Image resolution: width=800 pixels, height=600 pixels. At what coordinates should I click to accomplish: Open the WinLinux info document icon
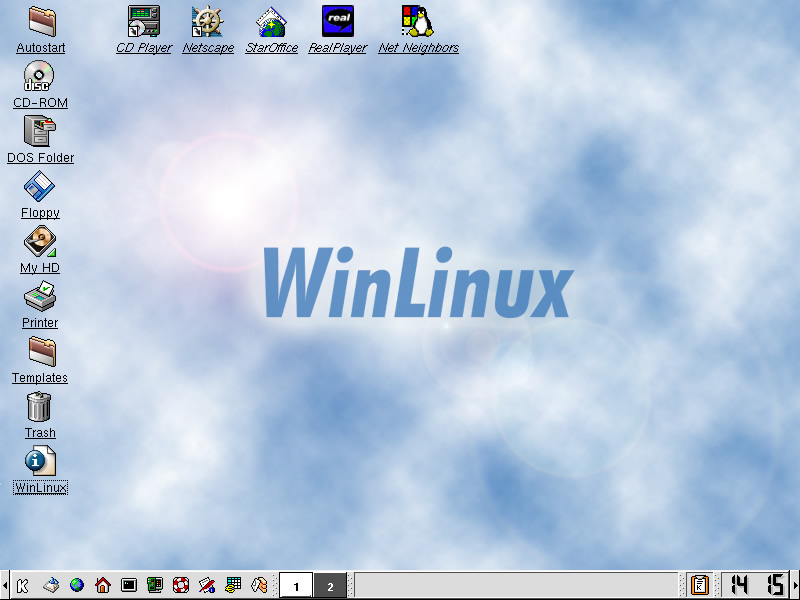(40, 461)
